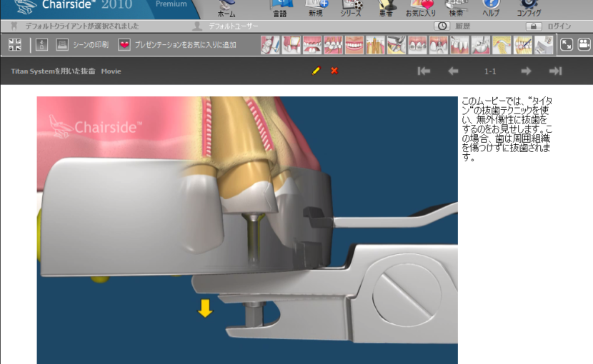Edit the title with the pencil icon
The image size is (593, 364).
(x=317, y=71)
